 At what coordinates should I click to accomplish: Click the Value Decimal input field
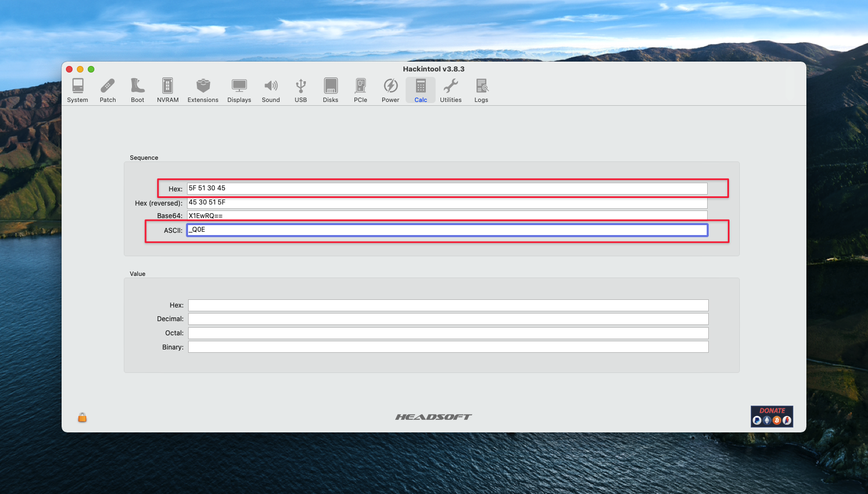(x=448, y=319)
